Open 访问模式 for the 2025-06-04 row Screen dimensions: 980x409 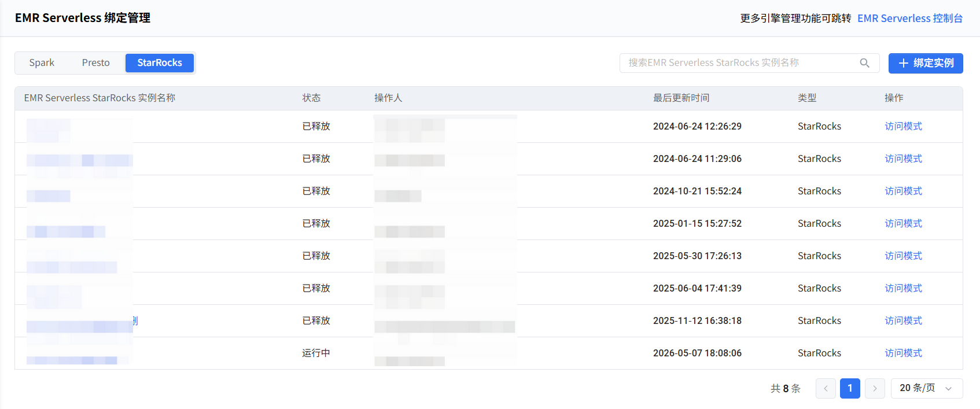(903, 288)
